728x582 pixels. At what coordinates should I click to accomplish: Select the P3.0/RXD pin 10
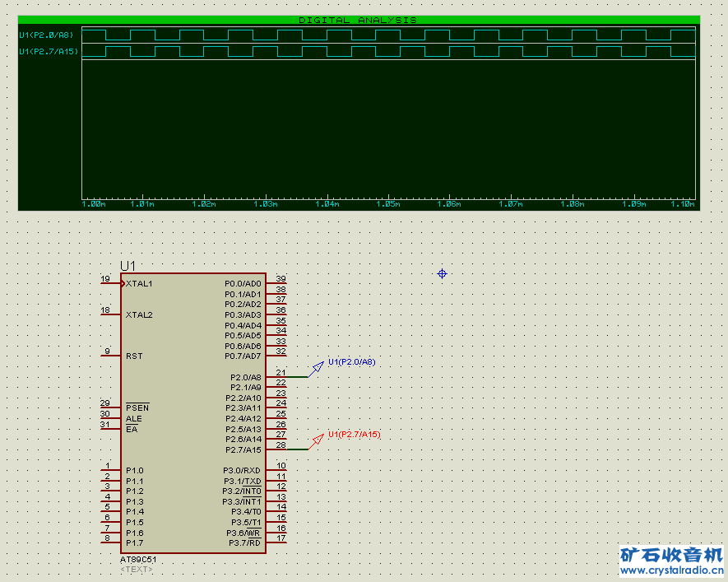[x=276, y=470]
